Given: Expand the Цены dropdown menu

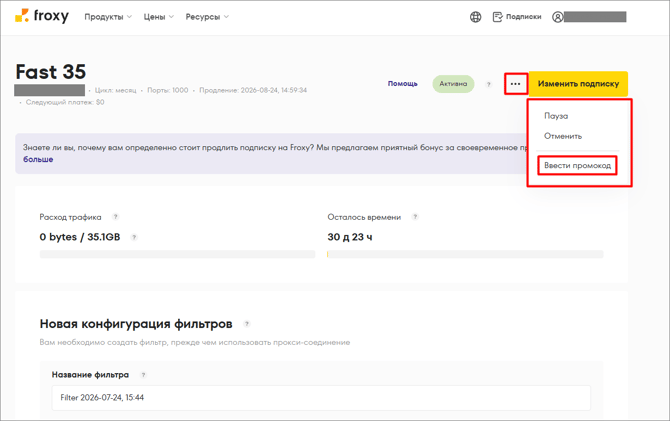Looking at the screenshot, I should point(159,17).
